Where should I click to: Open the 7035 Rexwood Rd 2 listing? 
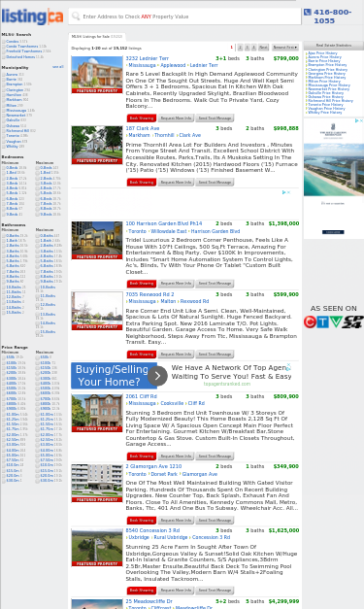tap(149, 294)
